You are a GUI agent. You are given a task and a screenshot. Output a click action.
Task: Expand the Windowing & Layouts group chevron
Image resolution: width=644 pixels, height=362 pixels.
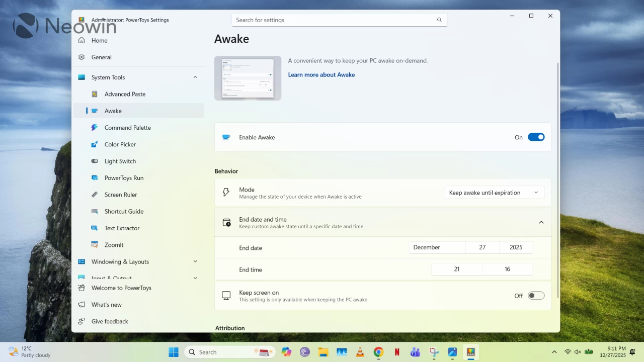coord(195,261)
